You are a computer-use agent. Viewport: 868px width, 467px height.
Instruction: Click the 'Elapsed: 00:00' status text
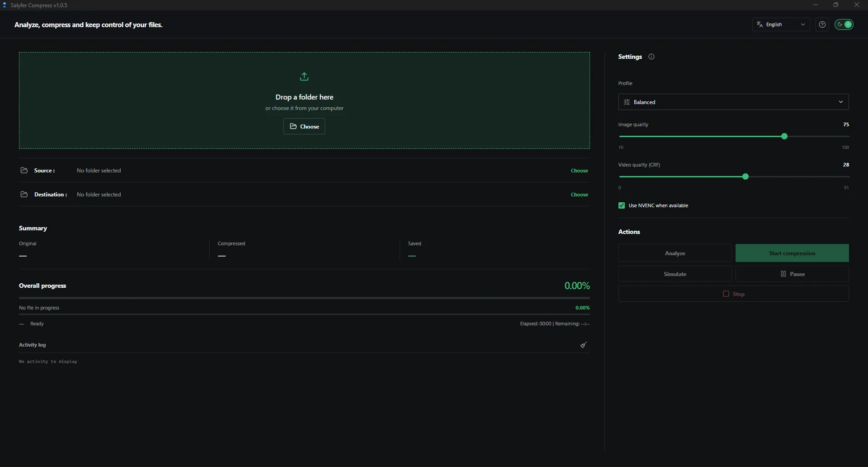click(x=535, y=324)
